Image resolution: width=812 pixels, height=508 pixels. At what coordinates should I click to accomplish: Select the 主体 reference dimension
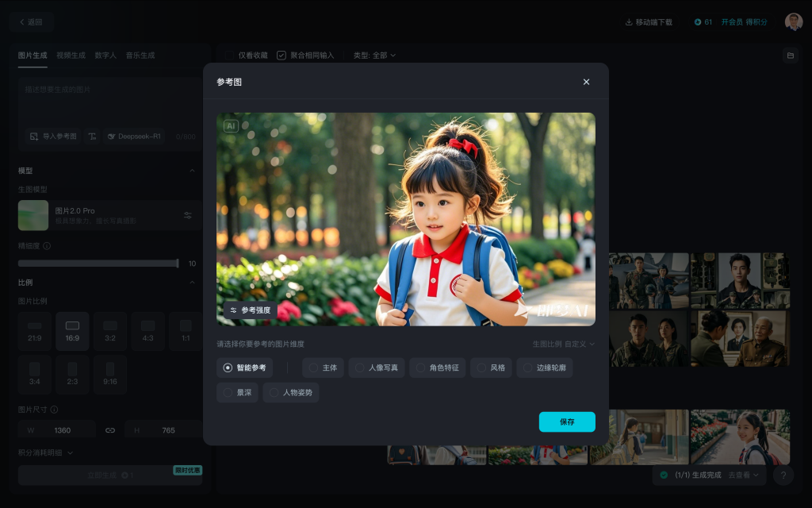click(x=324, y=368)
